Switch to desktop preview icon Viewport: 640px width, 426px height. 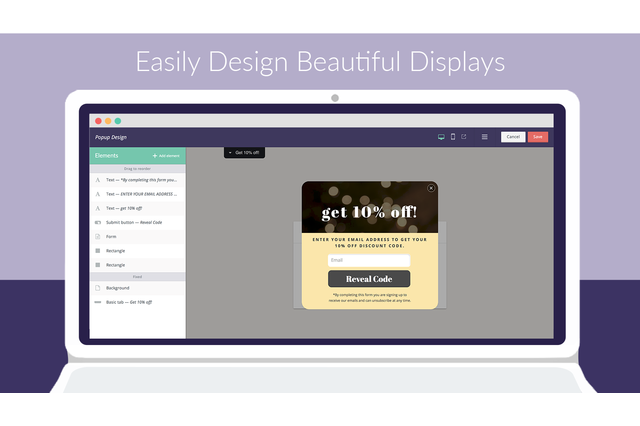441,137
